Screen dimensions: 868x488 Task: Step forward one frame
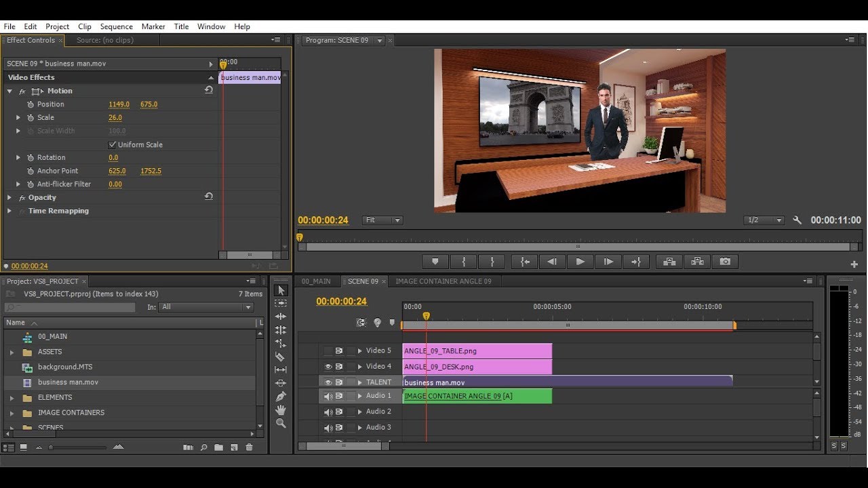point(608,262)
